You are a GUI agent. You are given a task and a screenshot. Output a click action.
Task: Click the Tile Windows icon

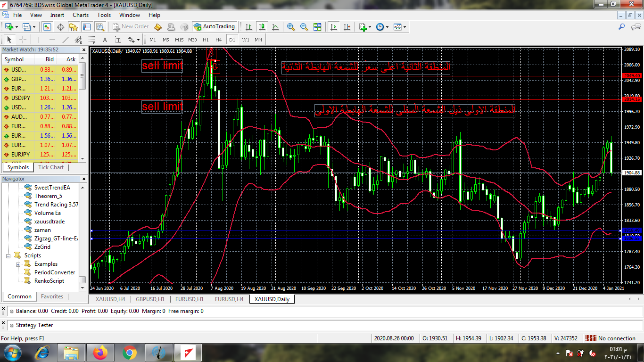pyautogui.click(x=317, y=27)
